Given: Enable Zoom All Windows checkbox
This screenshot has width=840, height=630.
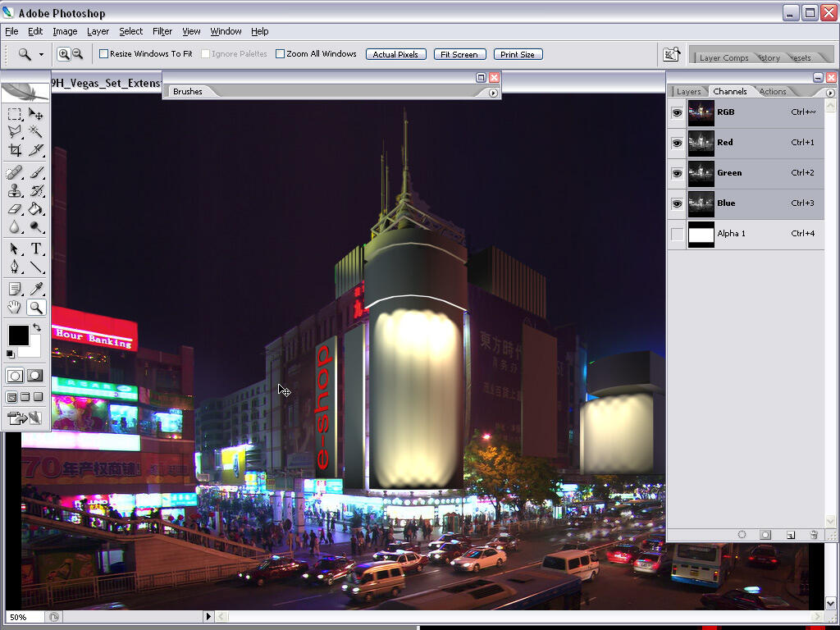Looking at the screenshot, I should pos(281,53).
